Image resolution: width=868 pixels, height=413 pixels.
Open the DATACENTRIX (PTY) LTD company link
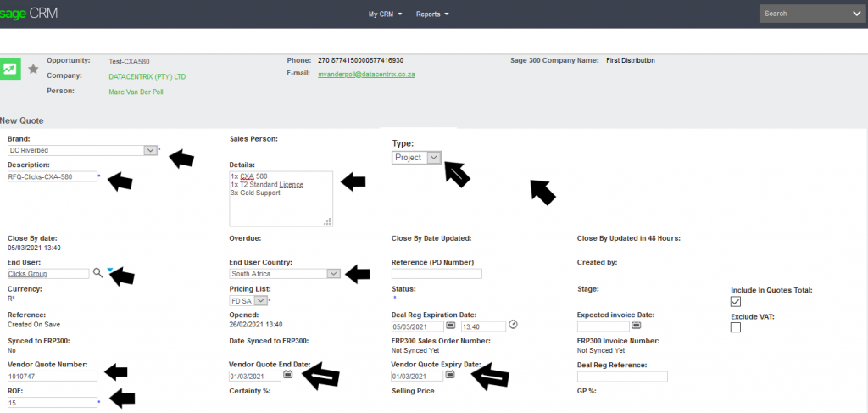coord(147,76)
